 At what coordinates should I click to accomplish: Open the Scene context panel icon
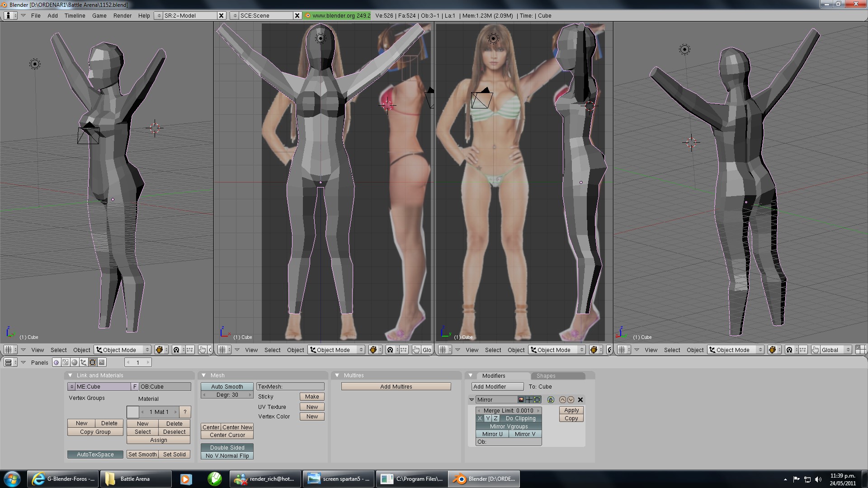pos(102,362)
